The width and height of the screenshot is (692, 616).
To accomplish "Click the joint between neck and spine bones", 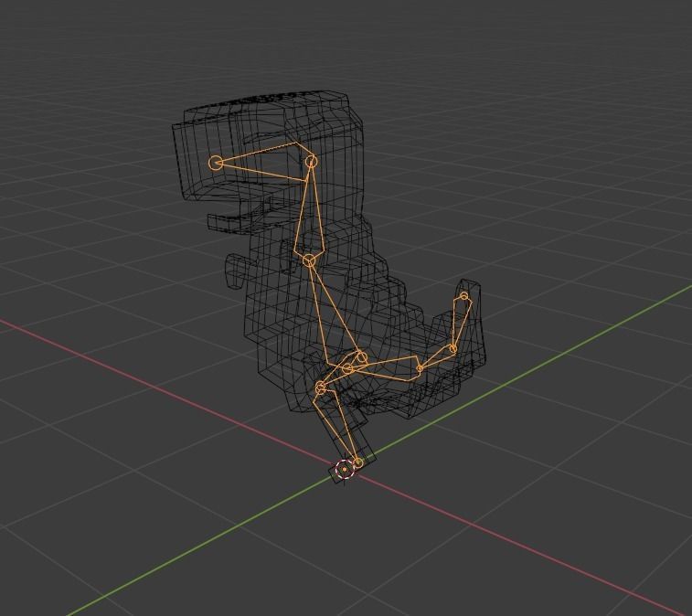I will (309, 260).
